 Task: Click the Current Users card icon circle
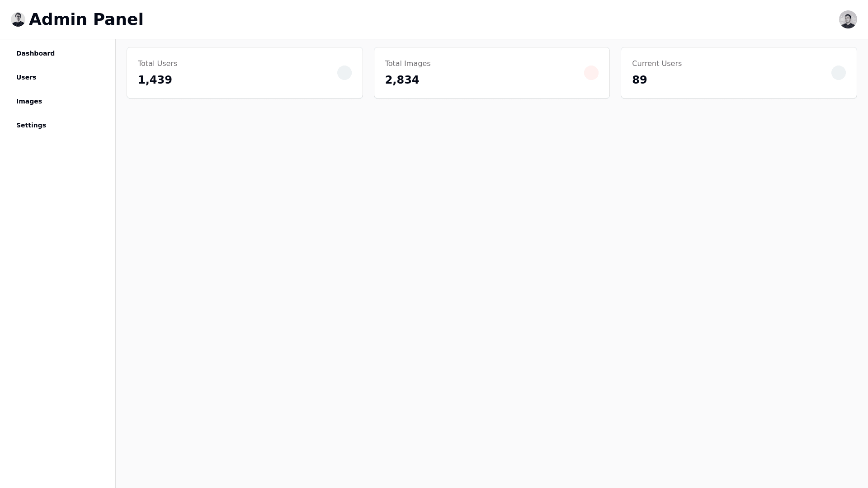pyautogui.click(x=838, y=73)
